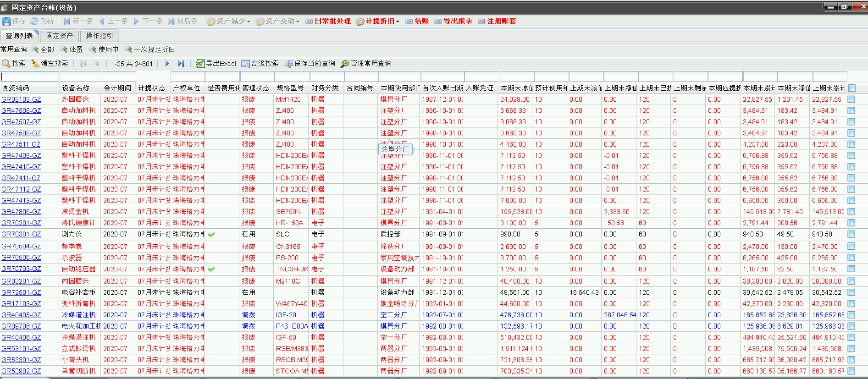868x379 pixels.
Task: Open asset link GR03102-GZ
Action: pyautogui.click(x=21, y=99)
